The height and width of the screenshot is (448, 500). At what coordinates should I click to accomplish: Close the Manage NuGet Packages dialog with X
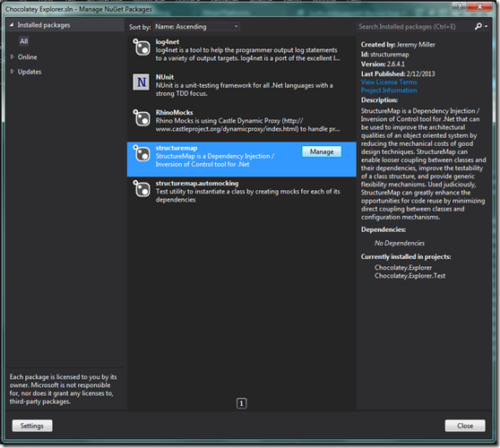pos(479,6)
